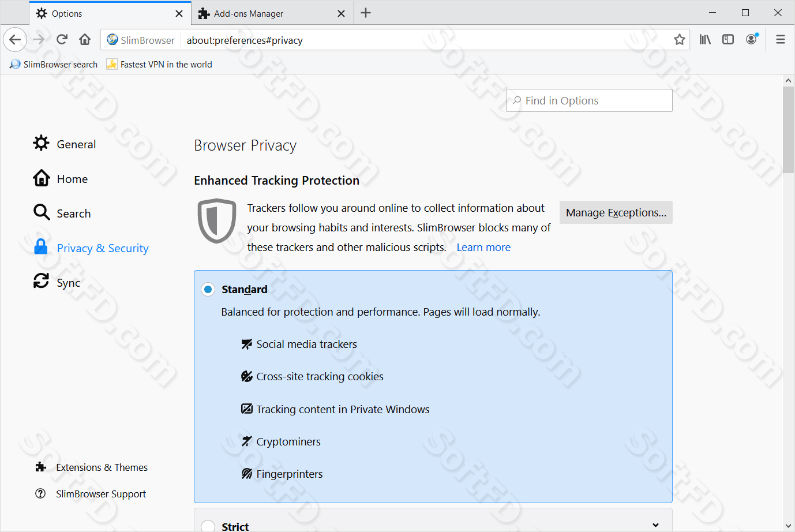Open the account avatar icon
This screenshot has width=795, height=532.
752,39
